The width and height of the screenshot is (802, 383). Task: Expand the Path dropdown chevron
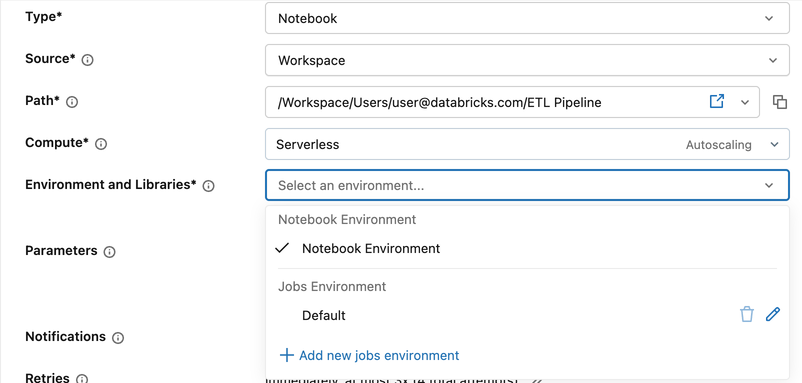click(x=745, y=102)
